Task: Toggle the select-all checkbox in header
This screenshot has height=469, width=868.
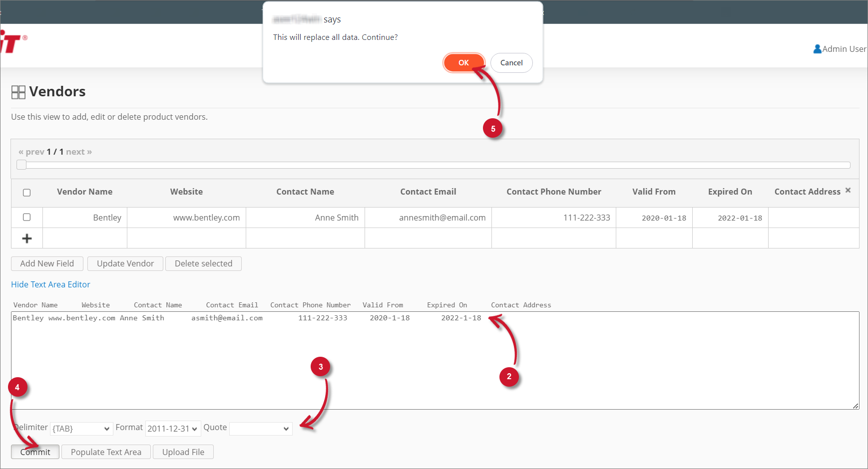Action: pyautogui.click(x=27, y=193)
